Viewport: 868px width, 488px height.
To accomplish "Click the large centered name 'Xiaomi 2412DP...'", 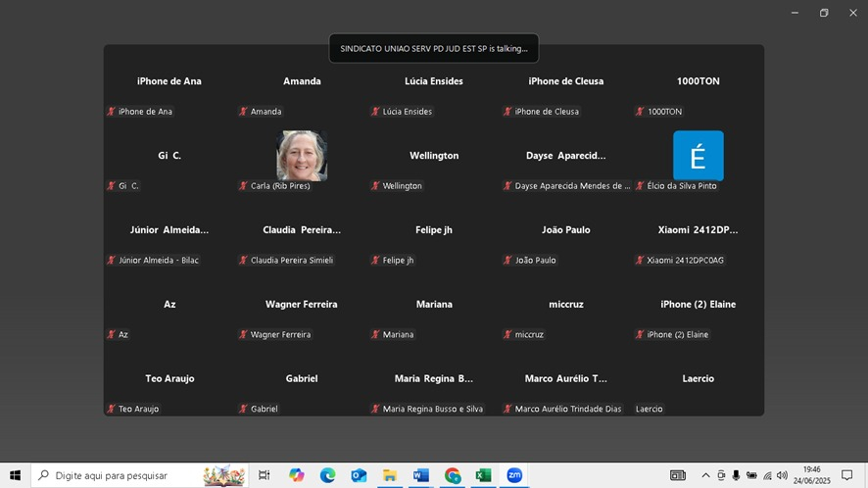I will (699, 230).
